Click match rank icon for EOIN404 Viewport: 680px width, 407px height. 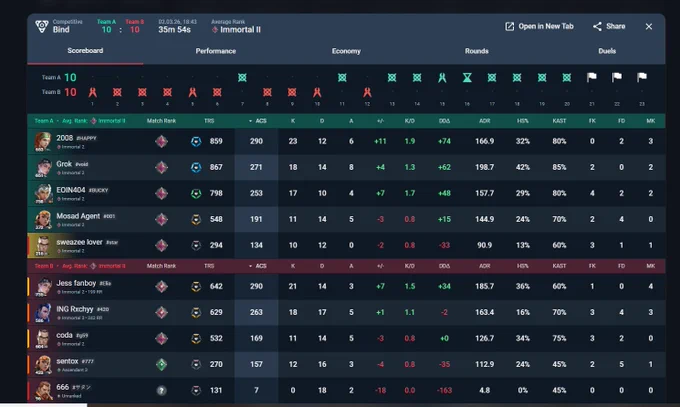coord(161,194)
